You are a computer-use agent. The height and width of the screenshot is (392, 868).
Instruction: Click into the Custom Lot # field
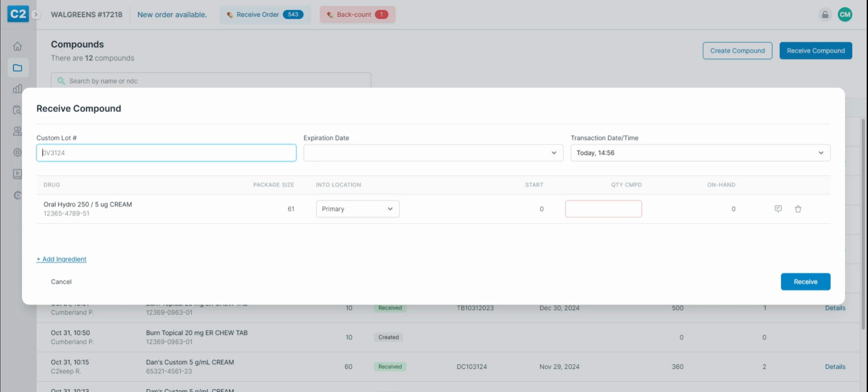(x=166, y=153)
